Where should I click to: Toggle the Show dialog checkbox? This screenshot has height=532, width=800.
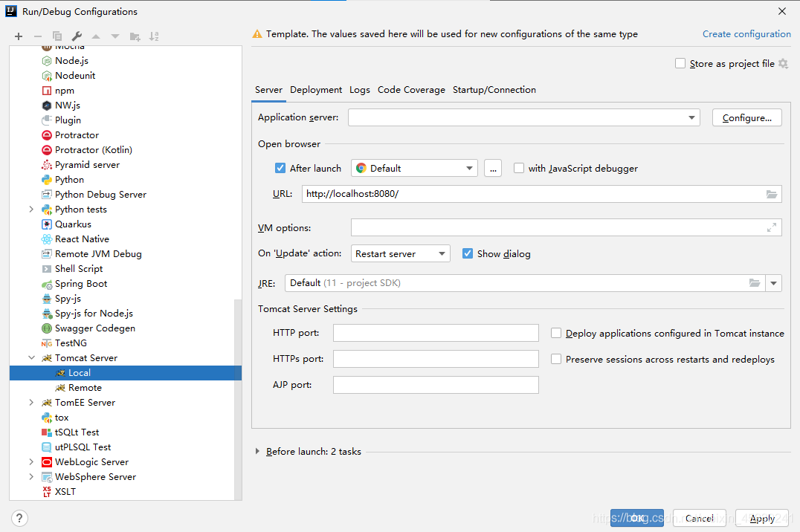tap(468, 254)
